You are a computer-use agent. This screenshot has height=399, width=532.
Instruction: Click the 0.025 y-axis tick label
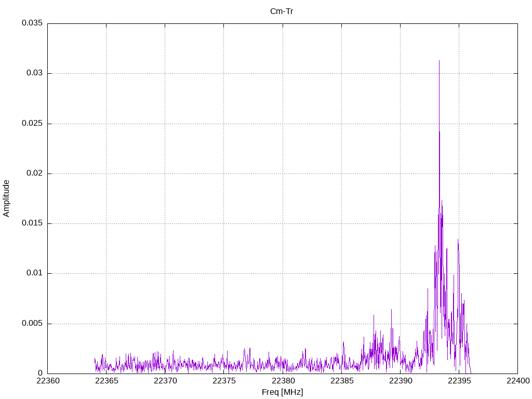point(32,124)
